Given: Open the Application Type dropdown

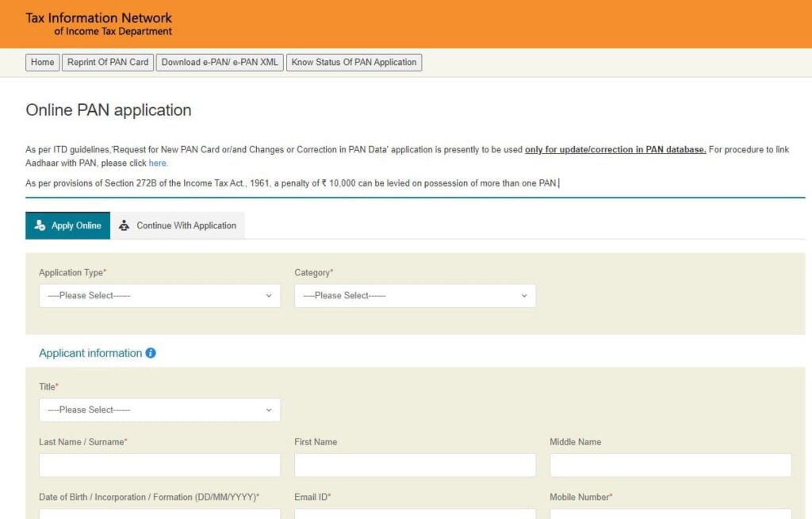Looking at the screenshot, I should pyautogui.click(x=159, y=296).
